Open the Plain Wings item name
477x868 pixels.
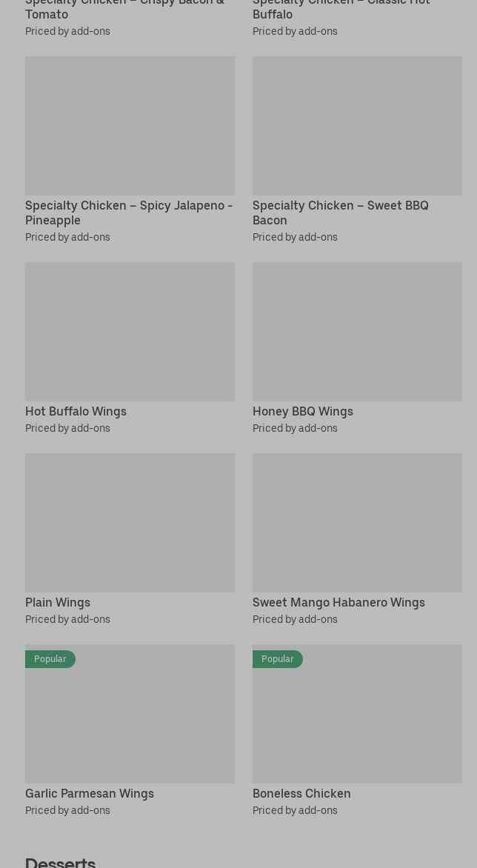click(x=58, y=602)
